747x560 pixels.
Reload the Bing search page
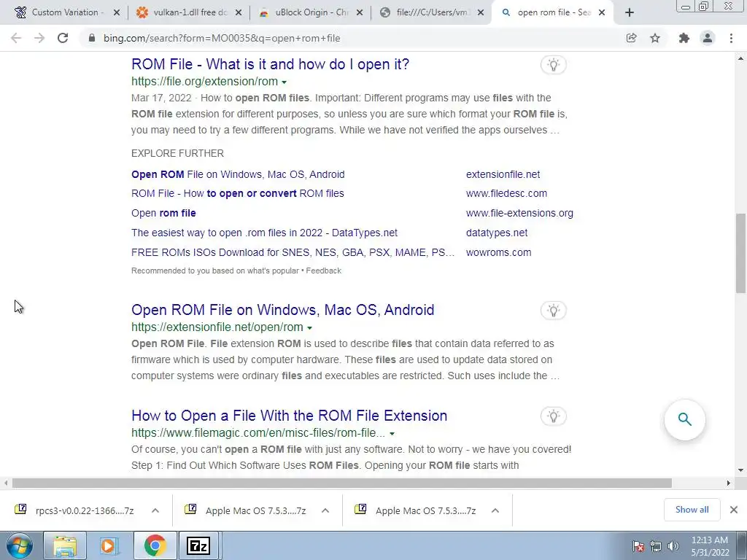click(x=63, y=38)
